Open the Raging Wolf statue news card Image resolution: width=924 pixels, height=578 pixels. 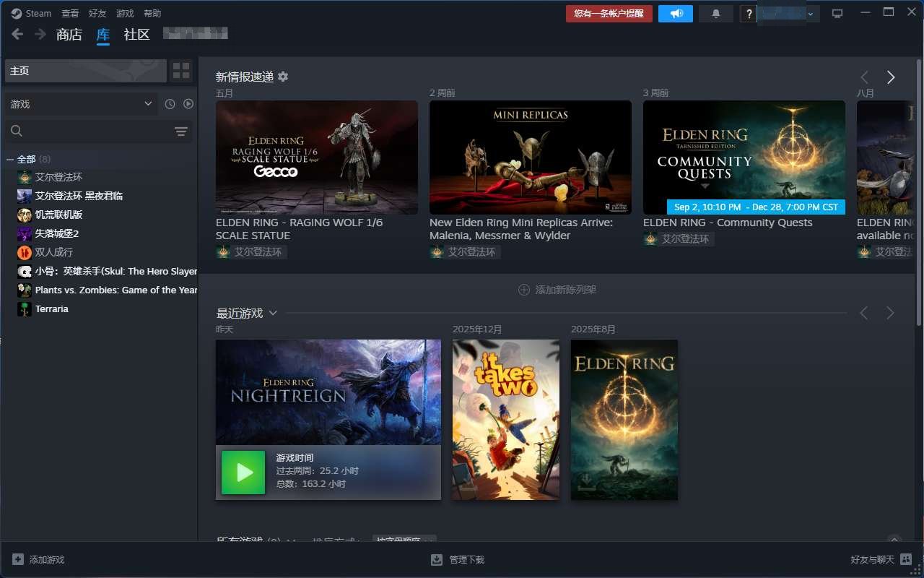(x=317, y=158)
